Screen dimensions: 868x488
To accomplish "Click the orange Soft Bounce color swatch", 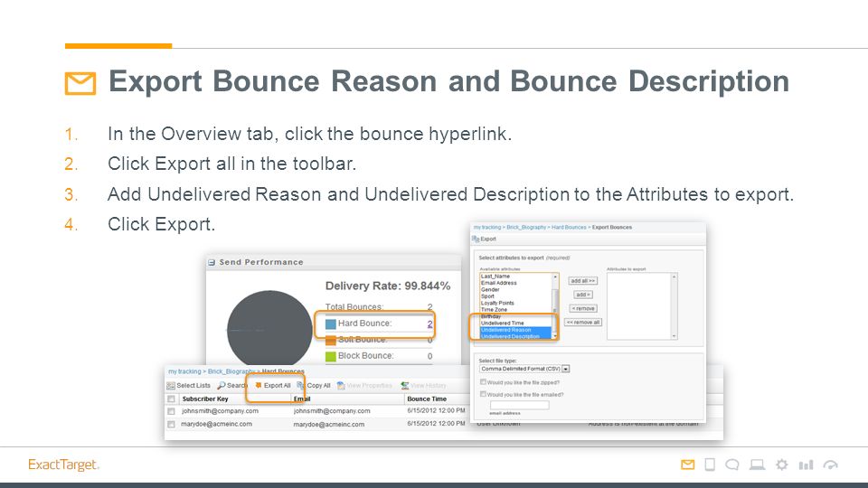I will [331, 341].
